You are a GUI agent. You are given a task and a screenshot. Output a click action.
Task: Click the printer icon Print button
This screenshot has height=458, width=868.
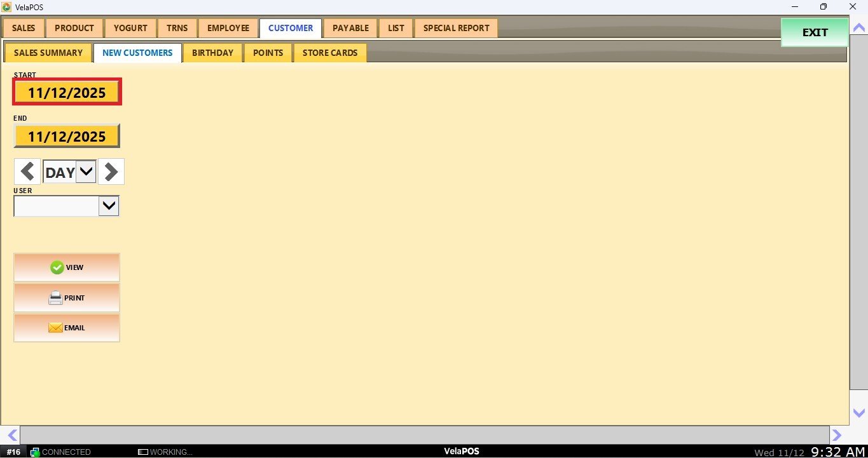(67, 298)
